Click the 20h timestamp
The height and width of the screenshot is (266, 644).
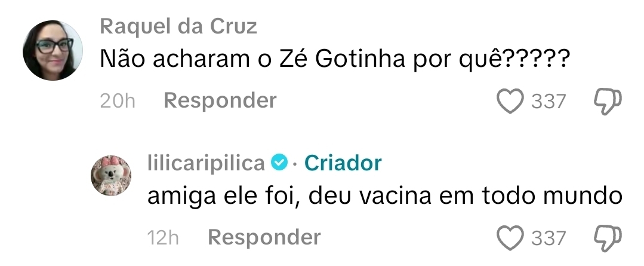[x=118, y=102]
